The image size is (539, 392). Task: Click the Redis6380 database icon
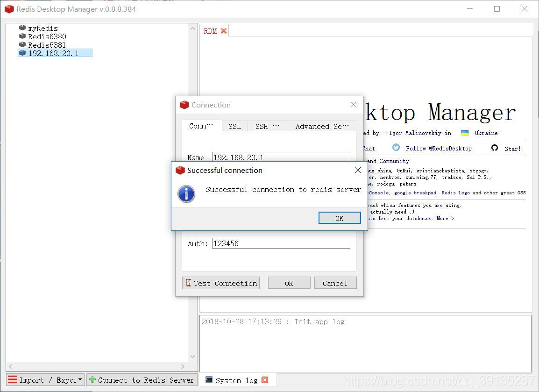tap(22, 36)
